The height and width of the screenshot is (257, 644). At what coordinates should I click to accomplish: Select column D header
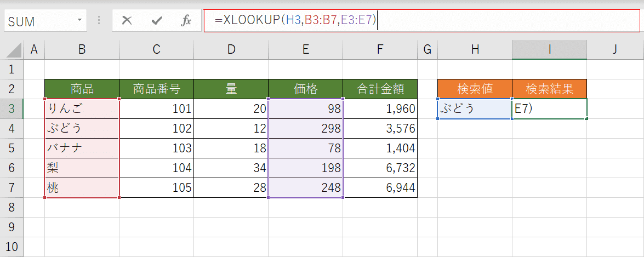click(231, 50)
